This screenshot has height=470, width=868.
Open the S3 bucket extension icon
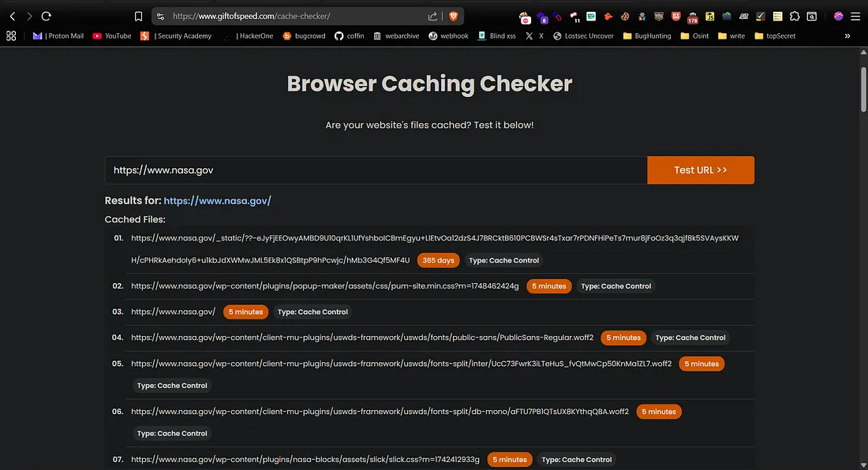(x=676, y=17)
